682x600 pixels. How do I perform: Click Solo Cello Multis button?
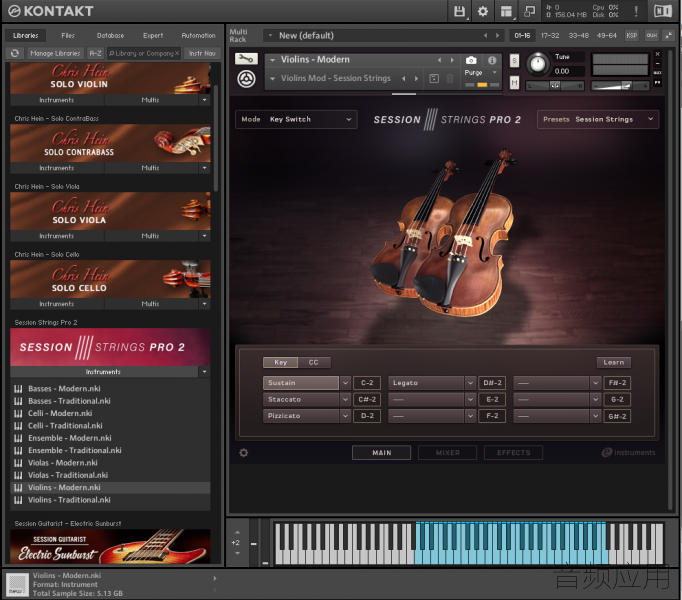pos(150,304)
